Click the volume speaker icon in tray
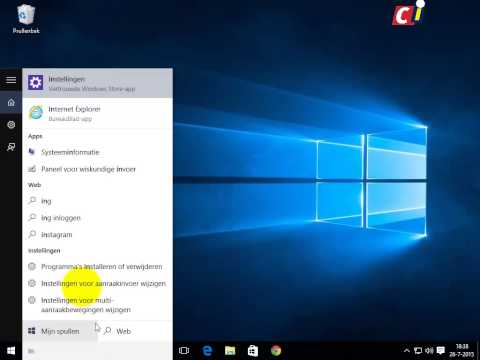The height and width of the screenshot is (360, 480). 429,351
